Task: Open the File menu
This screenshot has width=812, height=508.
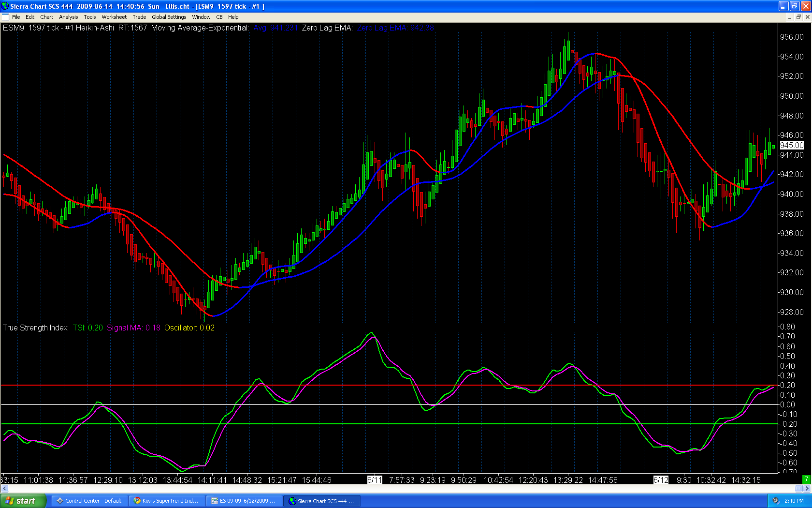Action: pos(16,17)
